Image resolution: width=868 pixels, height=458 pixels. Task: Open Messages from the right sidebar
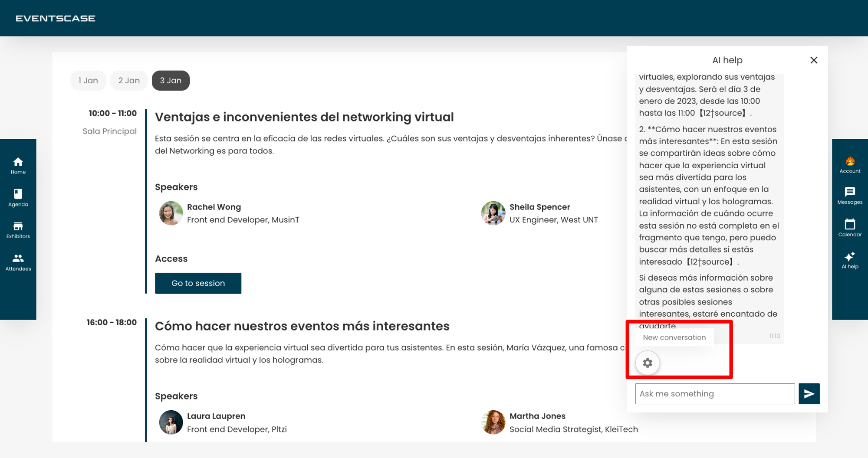849,196
